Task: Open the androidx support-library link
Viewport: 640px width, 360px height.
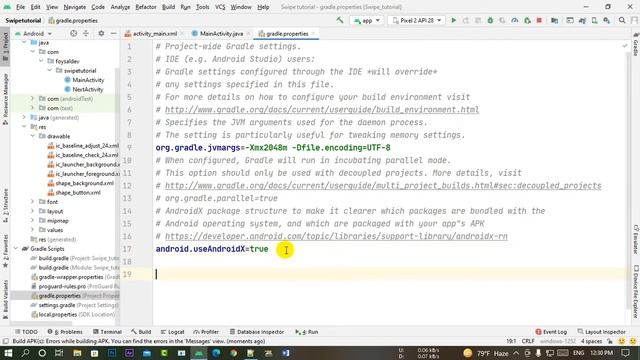Action: 336,236
